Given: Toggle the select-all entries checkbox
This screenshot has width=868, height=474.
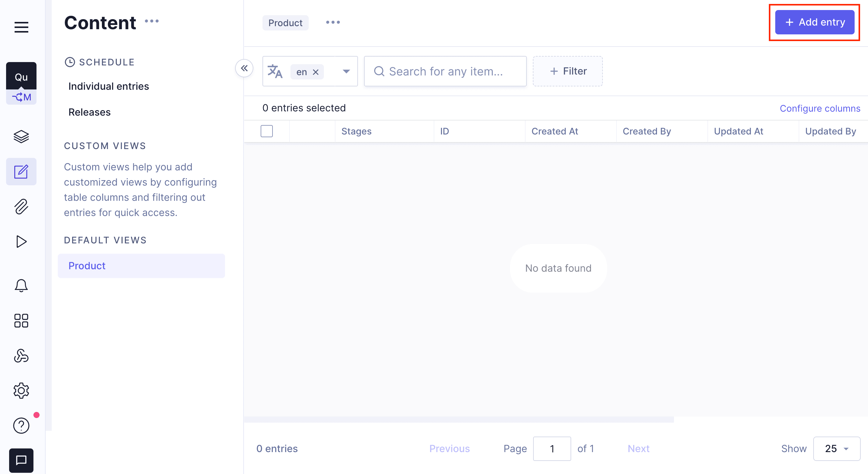Looking at the screenshot, I should (266, 131).
